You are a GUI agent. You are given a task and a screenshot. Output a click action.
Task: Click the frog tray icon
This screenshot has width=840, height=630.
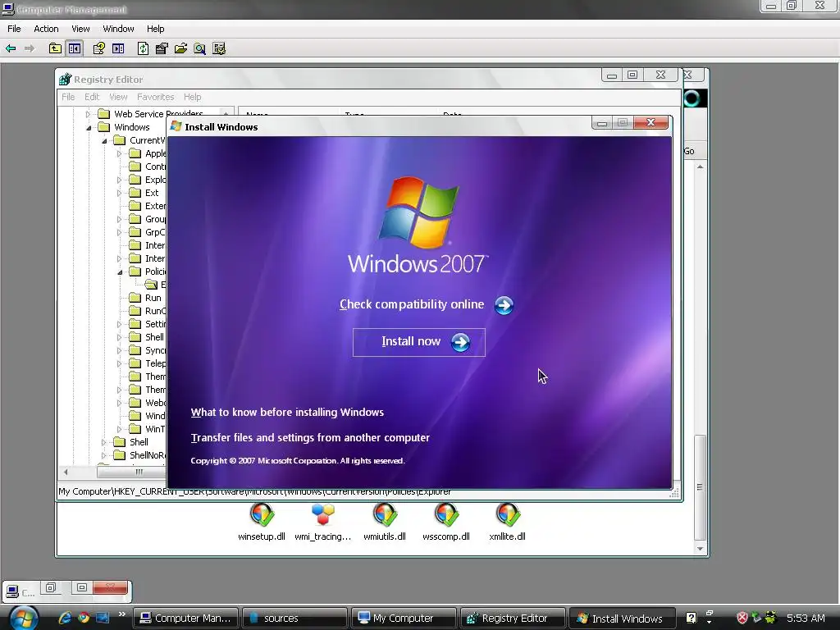770,617
